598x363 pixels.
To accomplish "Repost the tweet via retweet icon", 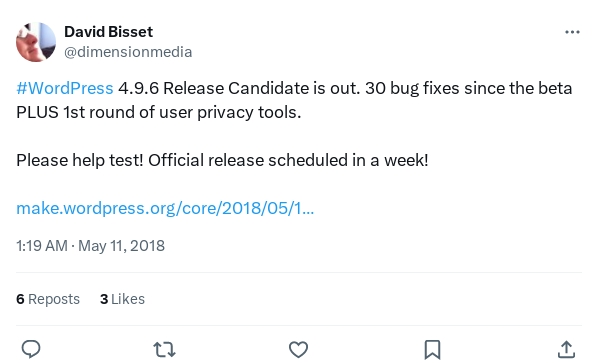I will pyautogui.click(x=164, y=349).
